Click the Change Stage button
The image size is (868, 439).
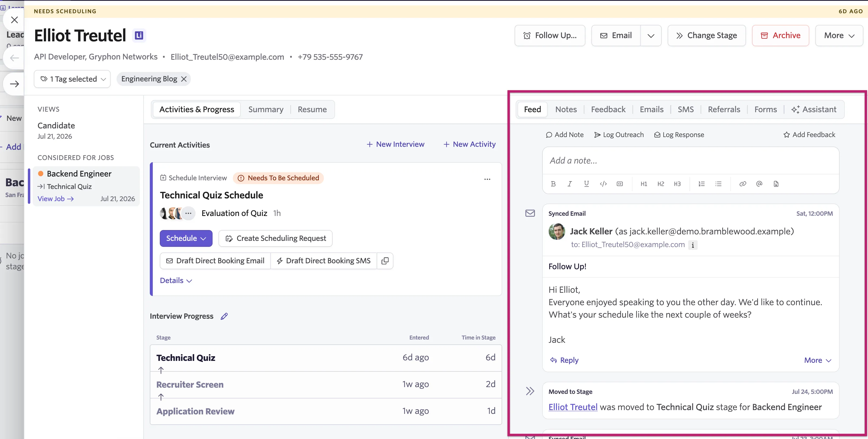[707, 35]
